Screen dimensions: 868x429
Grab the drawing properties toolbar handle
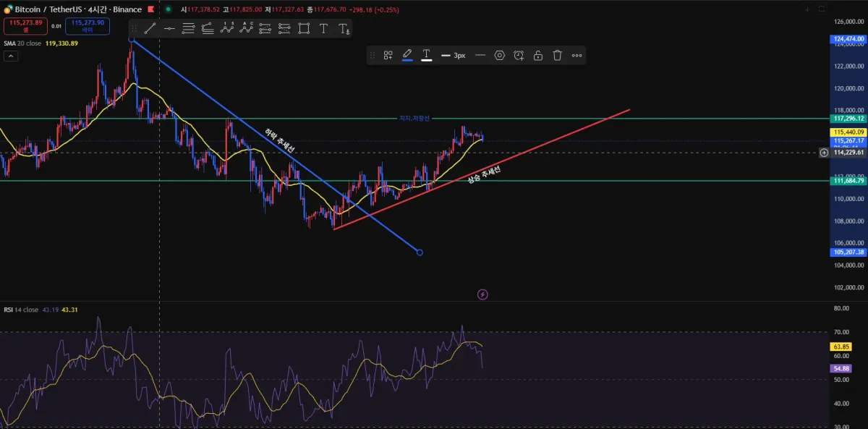pos(372,55)
